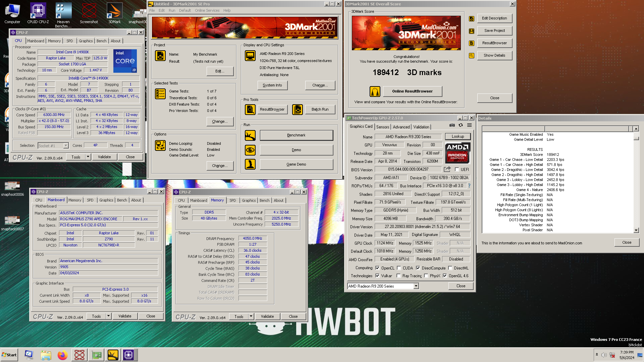Toggle the PhysX checkbox

[x=426, y=276]
